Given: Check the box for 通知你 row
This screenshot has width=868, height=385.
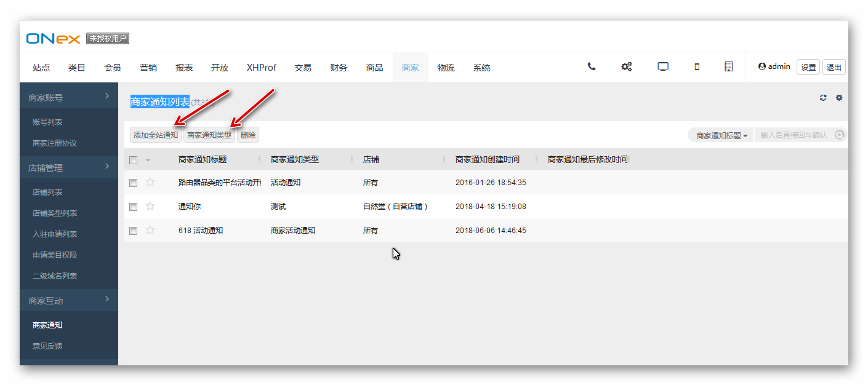Looking at the screenshot, I should (133, 207).
